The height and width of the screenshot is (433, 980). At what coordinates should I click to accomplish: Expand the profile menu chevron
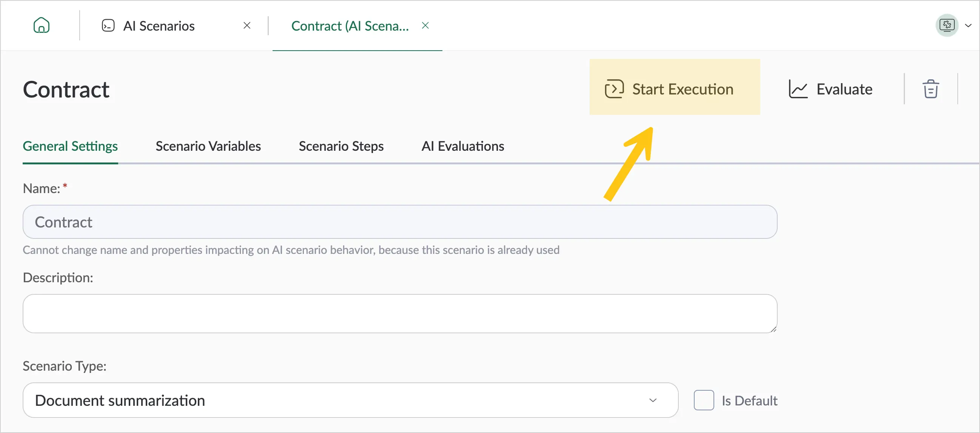point(968,26)
